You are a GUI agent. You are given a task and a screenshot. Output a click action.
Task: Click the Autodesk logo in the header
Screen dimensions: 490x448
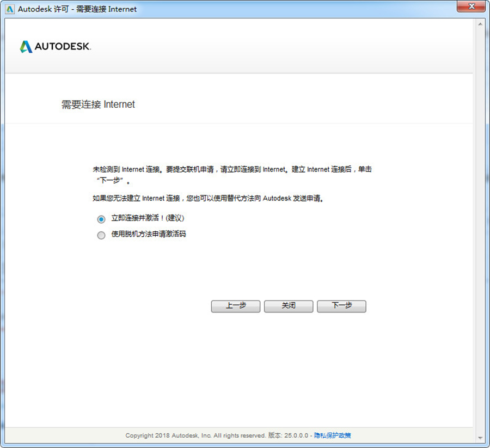56,47
